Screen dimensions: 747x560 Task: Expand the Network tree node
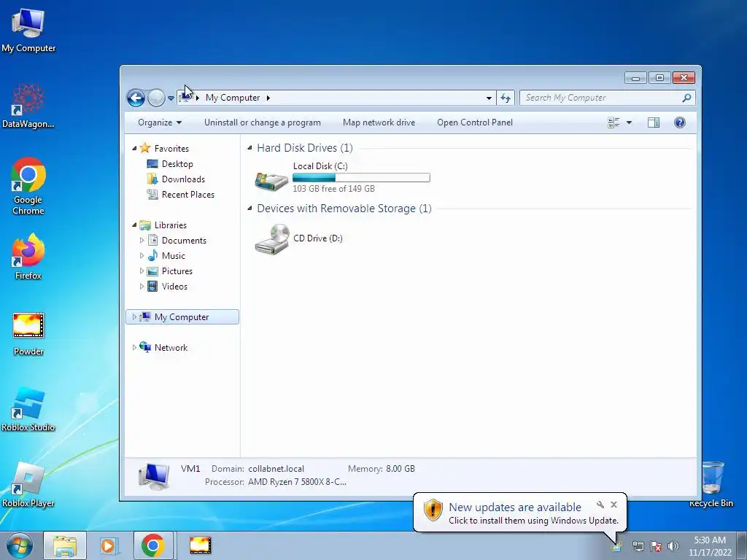[134, 348]
